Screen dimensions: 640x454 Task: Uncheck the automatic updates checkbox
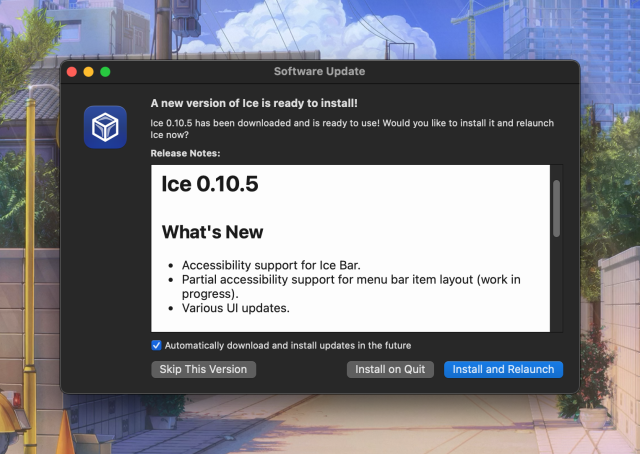156,345
